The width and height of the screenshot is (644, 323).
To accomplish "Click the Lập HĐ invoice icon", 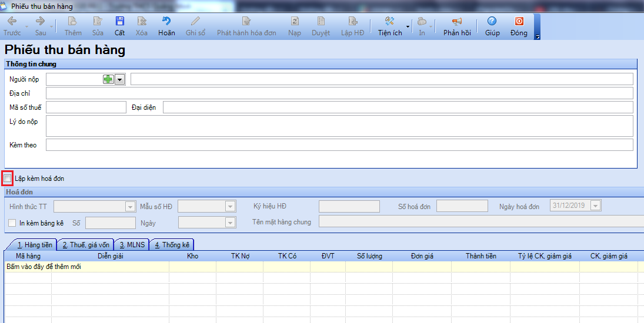I will (x=352, y=26).
